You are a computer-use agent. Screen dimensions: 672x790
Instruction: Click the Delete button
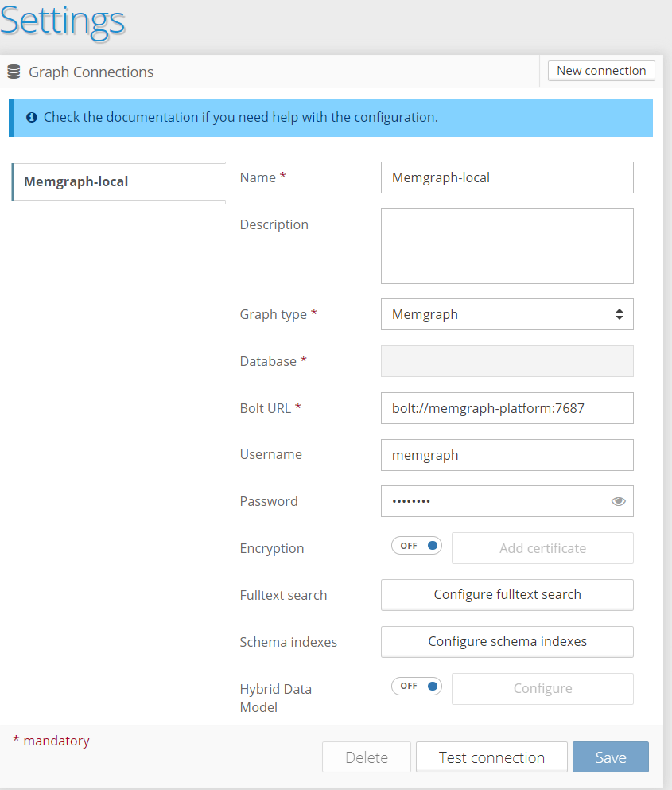click(x=367, y=757)
